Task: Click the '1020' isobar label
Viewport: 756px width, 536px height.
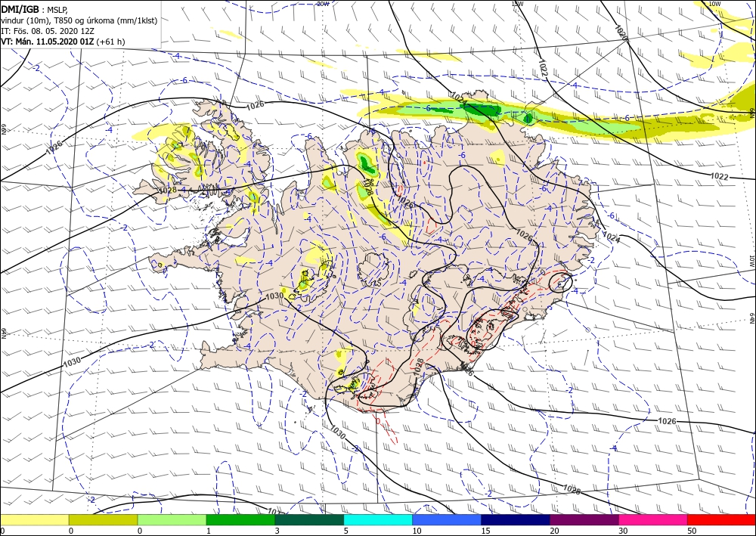Action: click(x=621, y=32)
